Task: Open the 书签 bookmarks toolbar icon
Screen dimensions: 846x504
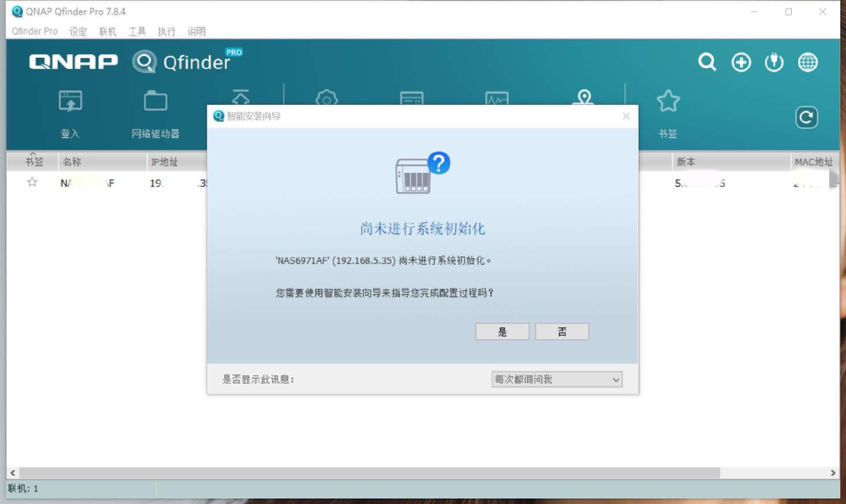Action: click(x=668, y=110)
